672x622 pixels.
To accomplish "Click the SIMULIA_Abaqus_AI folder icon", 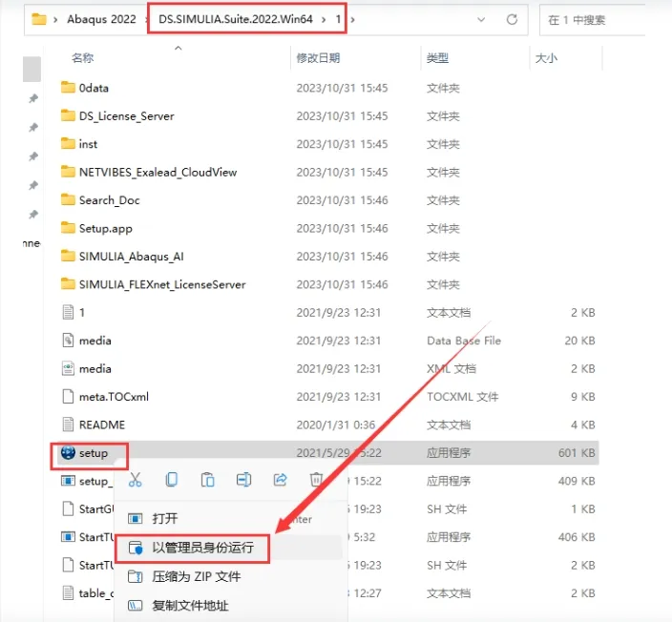I will click(68, 257).
